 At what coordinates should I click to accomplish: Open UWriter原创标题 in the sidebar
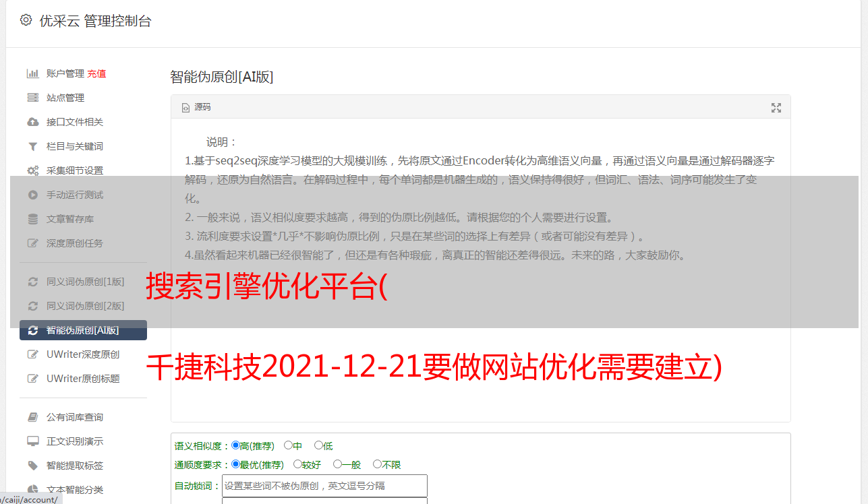click(83, 379)
